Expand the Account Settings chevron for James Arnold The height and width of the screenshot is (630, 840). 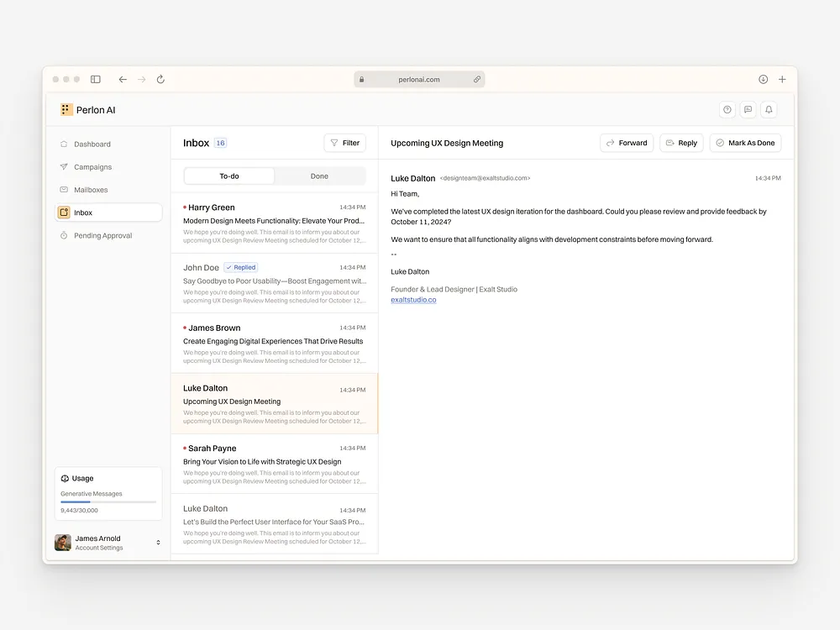coord(156,543)
